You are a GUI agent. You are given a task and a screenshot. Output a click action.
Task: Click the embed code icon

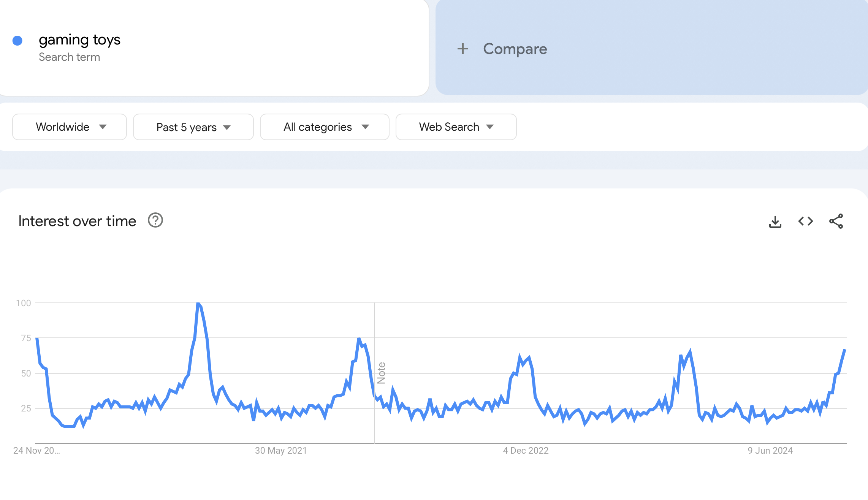[805, 221]
